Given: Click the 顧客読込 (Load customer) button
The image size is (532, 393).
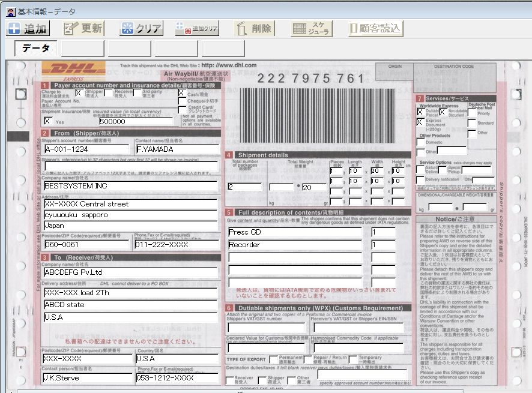Looking at the screenshot, I should tap(375, 28).
